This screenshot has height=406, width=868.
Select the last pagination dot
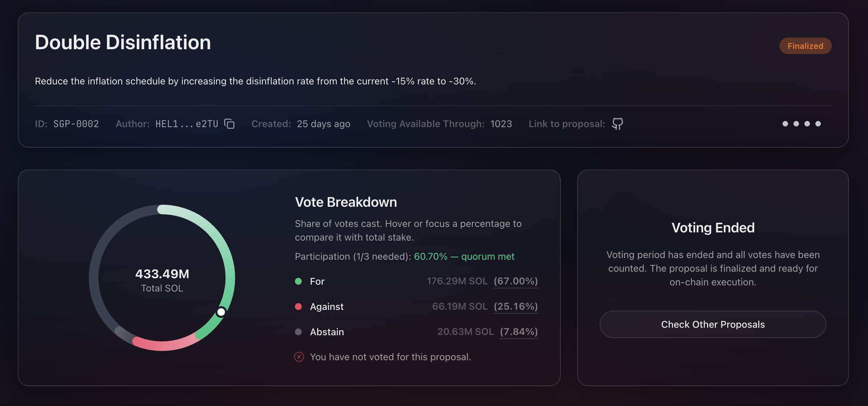(x=818, y=124)
